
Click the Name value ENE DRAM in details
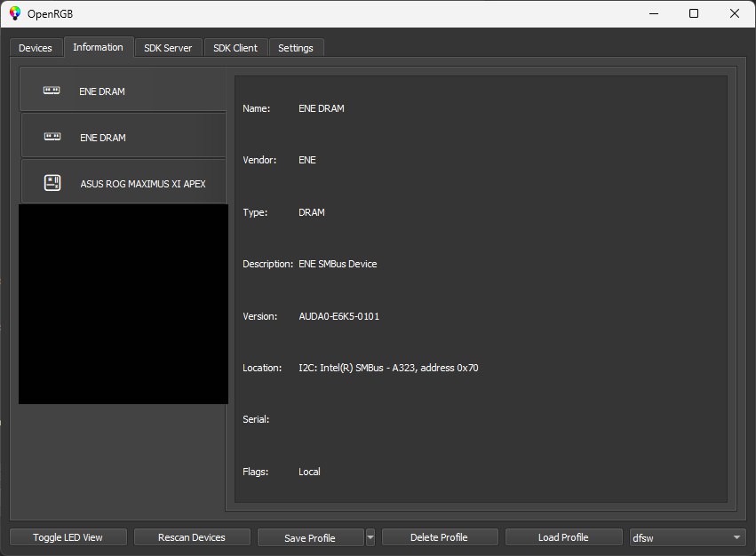click(321, 108)
